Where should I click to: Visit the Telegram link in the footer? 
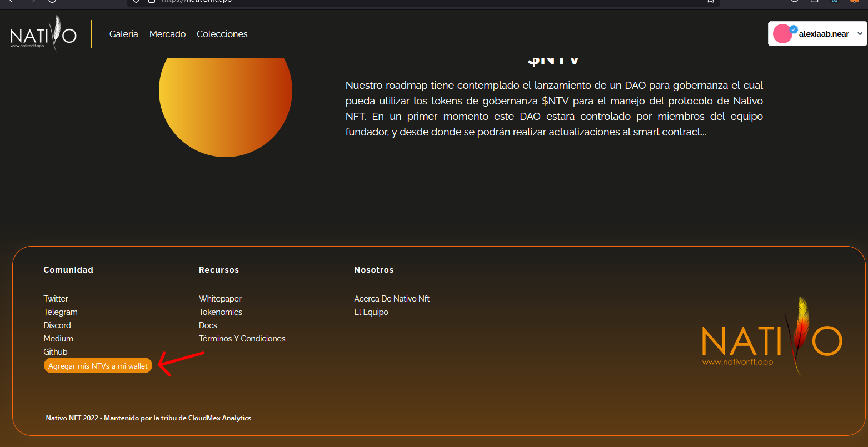click(61, 312)
